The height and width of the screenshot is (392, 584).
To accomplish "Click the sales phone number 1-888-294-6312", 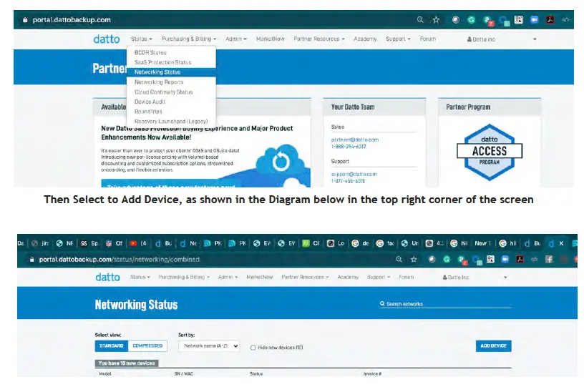I will (x=349, y=147).
